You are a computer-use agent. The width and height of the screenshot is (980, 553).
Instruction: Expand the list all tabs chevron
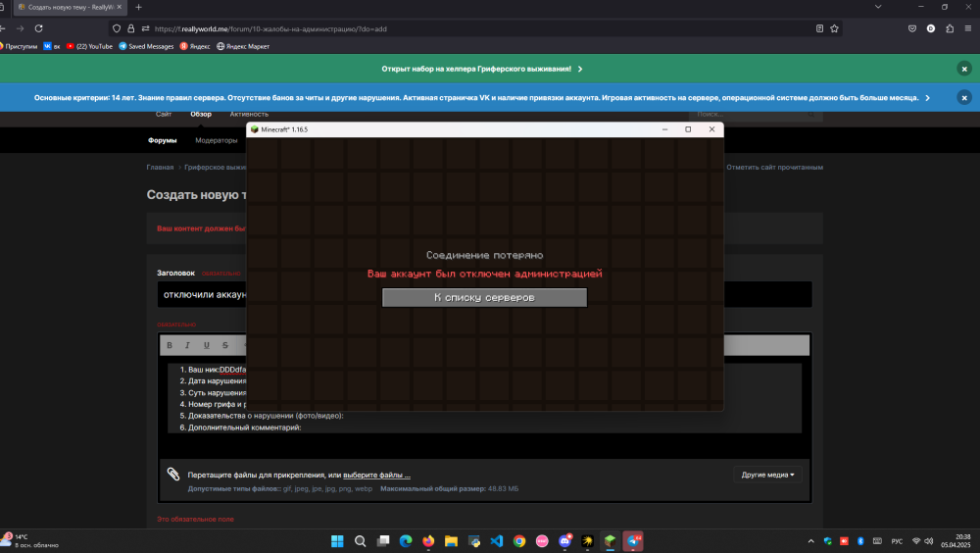point(878,7)
